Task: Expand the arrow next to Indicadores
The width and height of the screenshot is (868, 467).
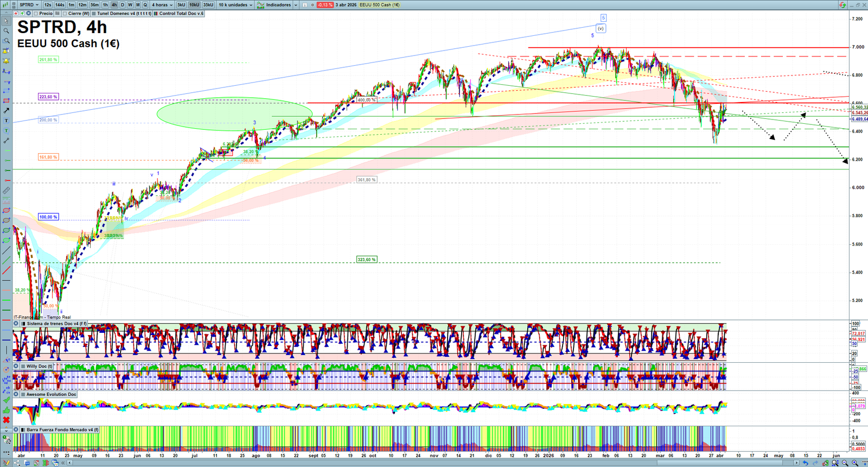Action: pos(296,5)
